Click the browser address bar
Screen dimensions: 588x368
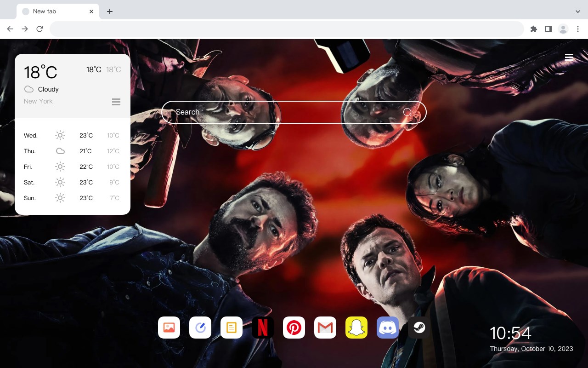pyautogui.click(x=287, y=29)
